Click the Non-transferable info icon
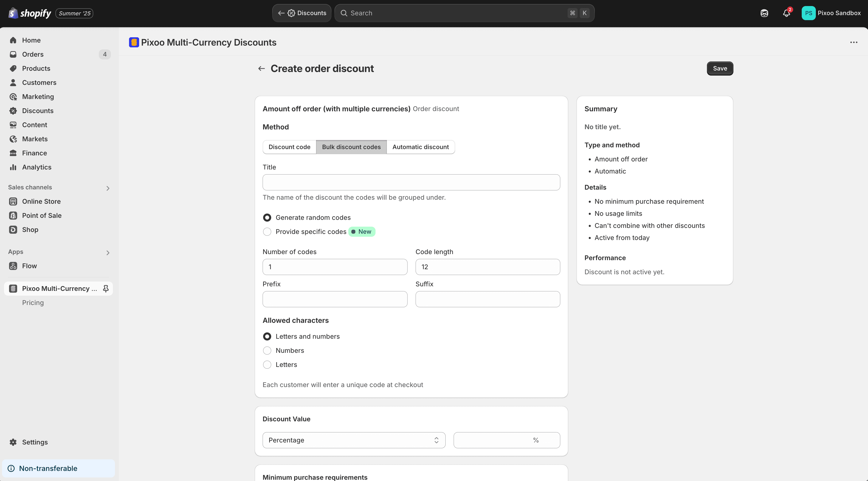Image resolution: width=868 pixels, height=481 pixels. click(11, 469)
